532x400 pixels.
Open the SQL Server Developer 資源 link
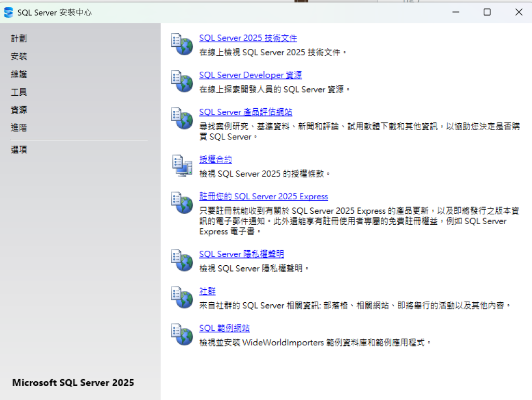pos(250,75)
